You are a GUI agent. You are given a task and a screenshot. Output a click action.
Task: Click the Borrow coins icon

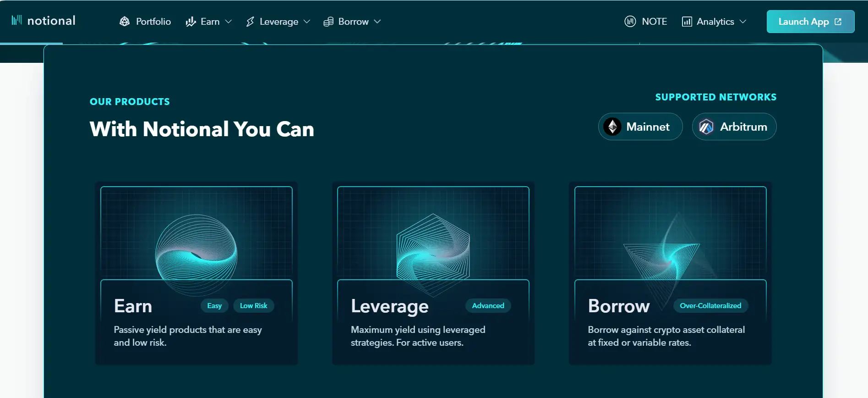pos(328,22)
